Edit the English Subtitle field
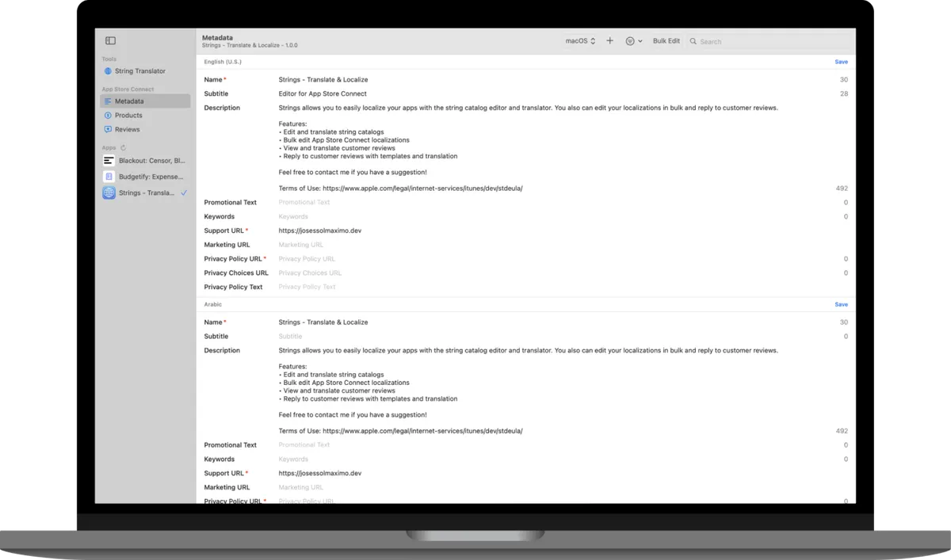 point(555,94)
